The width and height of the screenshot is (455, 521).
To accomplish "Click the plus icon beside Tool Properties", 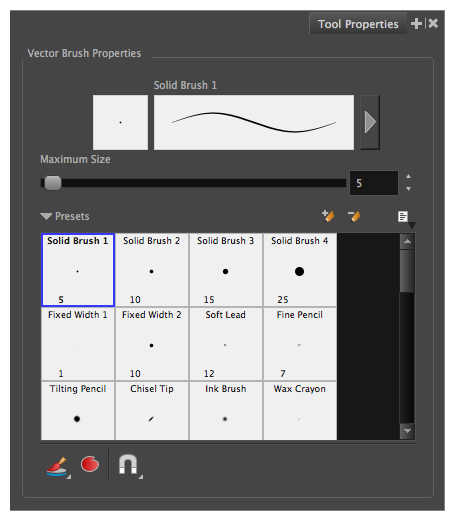I will (416, 24).
